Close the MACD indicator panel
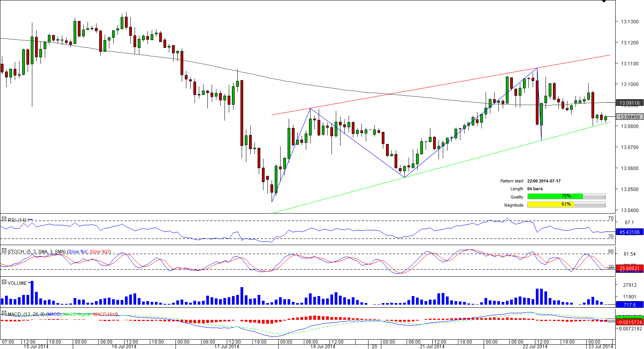The height and width of the screenshot is (349, 644). [x=4, y=313]
